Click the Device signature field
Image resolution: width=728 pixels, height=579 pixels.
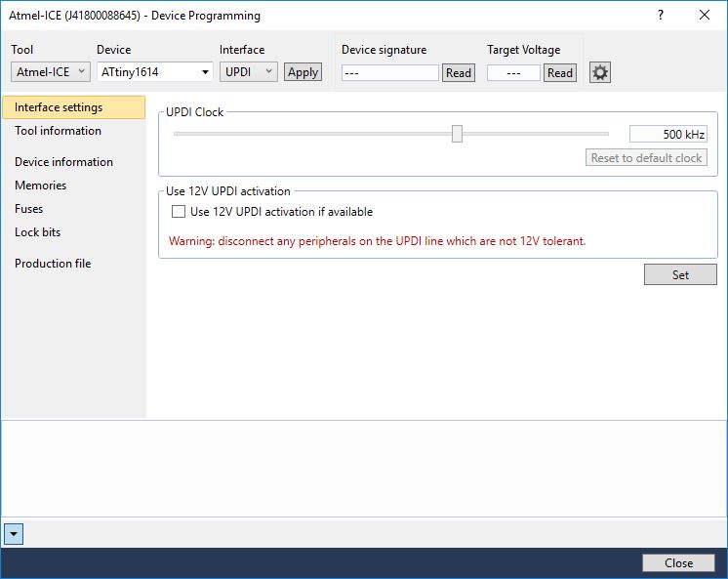tap(390, 72)
